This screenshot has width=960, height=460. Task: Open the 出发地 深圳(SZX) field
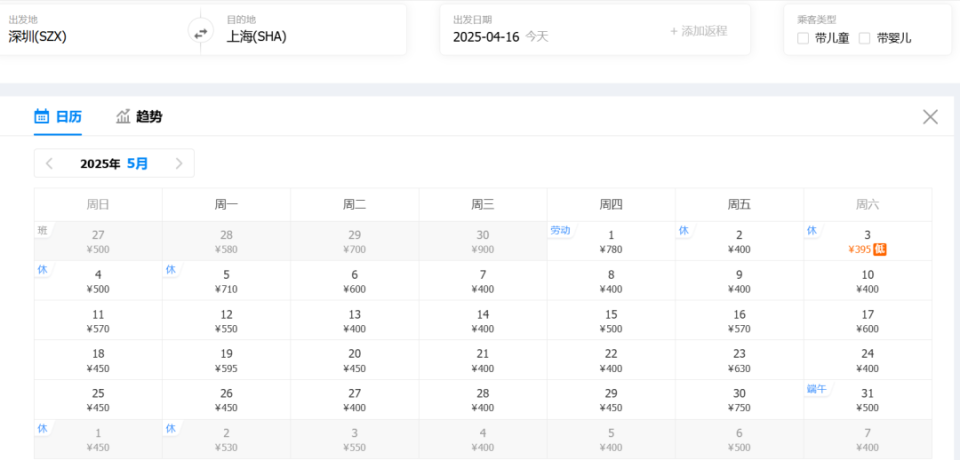coord(98,29)
